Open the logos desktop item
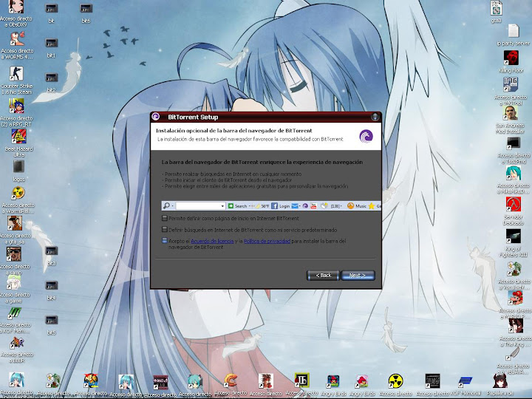The image size is (532, 399). pos(18,167)
